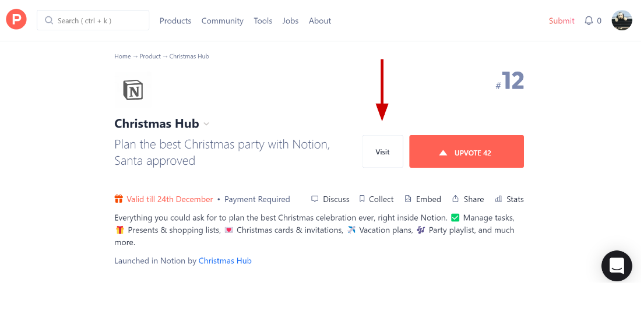Go to the Jobs page

click(x=290, y=20)
